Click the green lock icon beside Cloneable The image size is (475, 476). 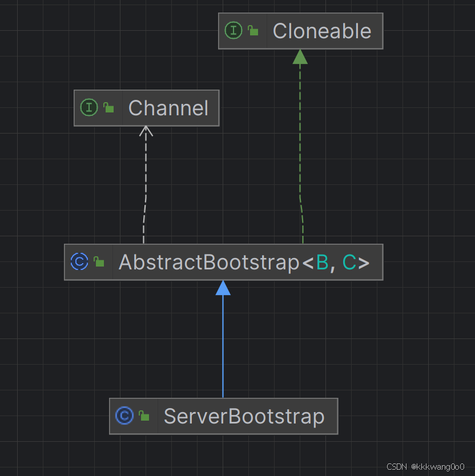click(x=253, y=30)
